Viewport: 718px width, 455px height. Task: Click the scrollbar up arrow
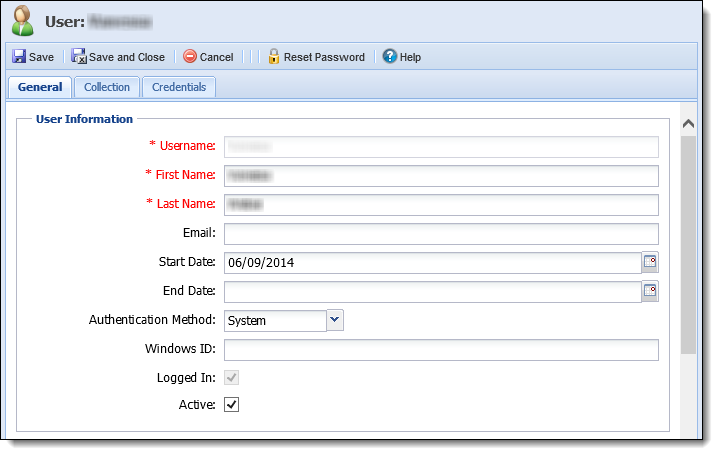688,124
